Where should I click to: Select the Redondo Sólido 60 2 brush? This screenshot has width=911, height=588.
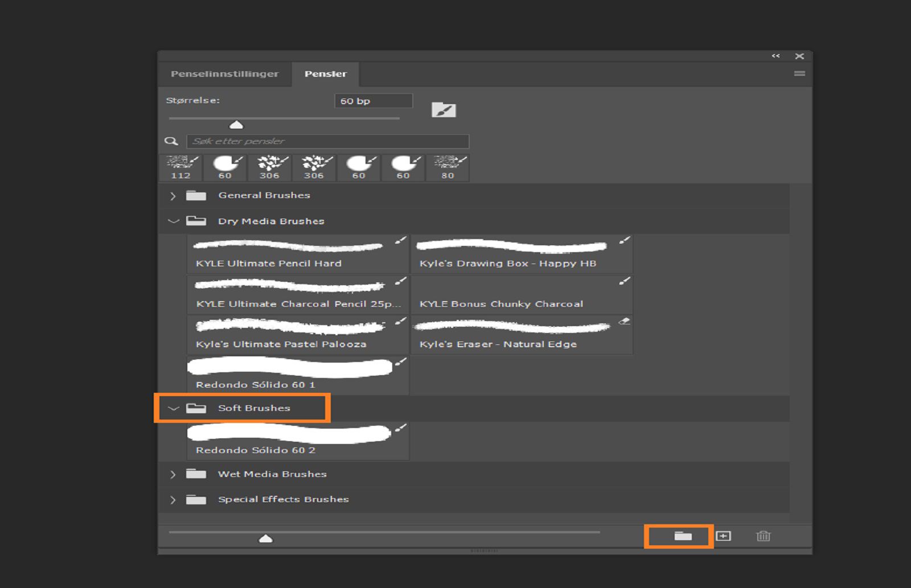click(x=298, y=441)
